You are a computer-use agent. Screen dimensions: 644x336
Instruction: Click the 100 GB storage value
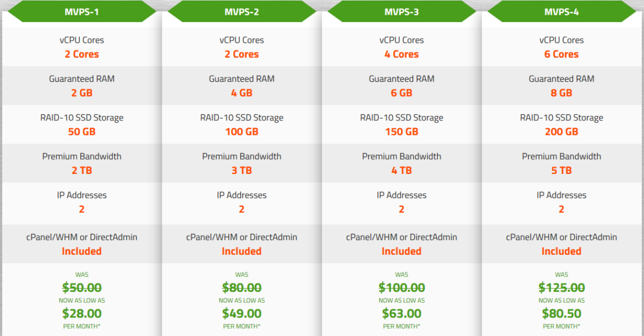(242, 132)
